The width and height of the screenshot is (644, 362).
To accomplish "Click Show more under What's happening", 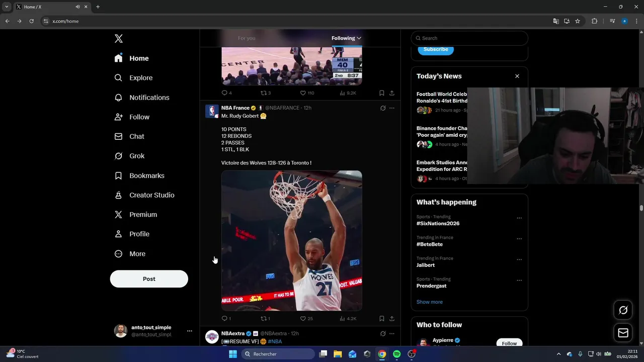I will [x=430, y=302].
